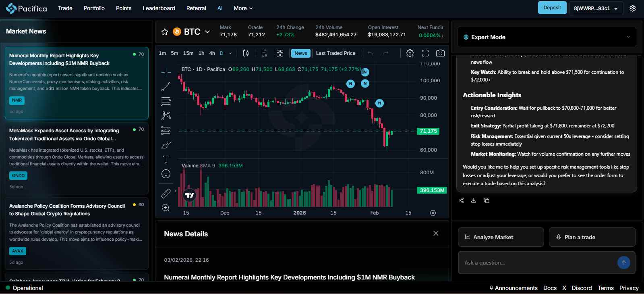Go to the Portfolio tab

[94, 8]
